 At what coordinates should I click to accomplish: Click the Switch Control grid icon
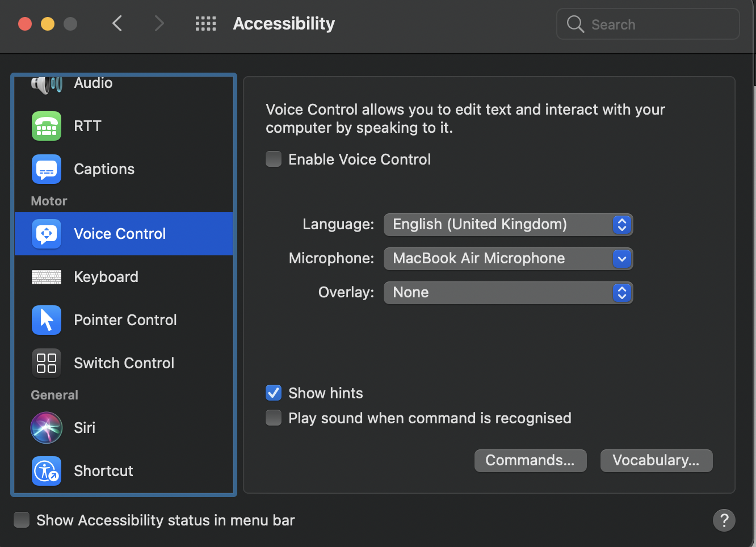47,363
